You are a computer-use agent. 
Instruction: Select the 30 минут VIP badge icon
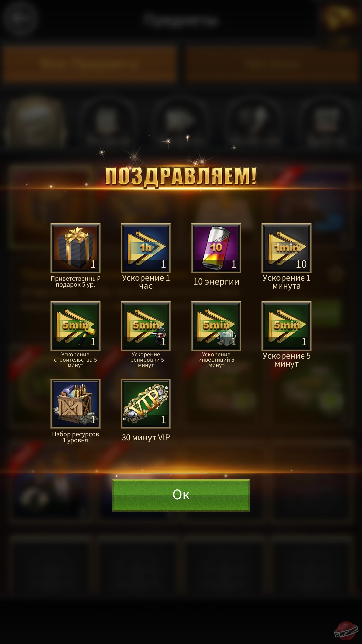coord(146,404)
